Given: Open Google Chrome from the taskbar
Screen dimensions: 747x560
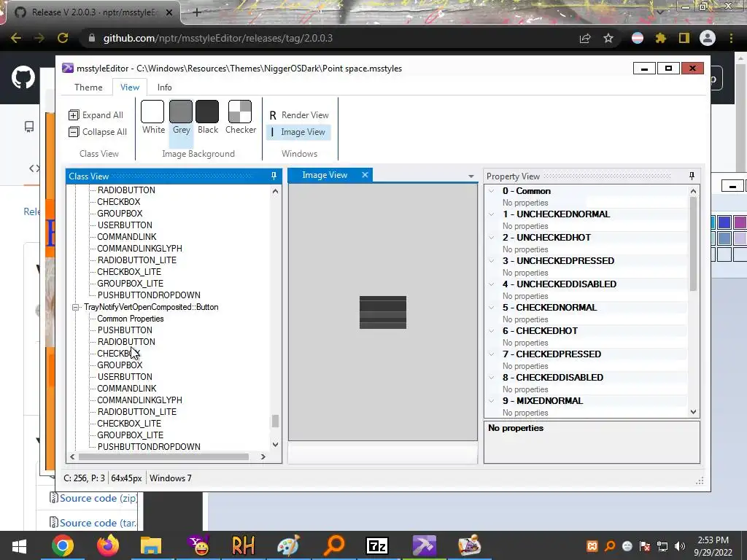Looking at the screenshot, I should click(63, 545).
